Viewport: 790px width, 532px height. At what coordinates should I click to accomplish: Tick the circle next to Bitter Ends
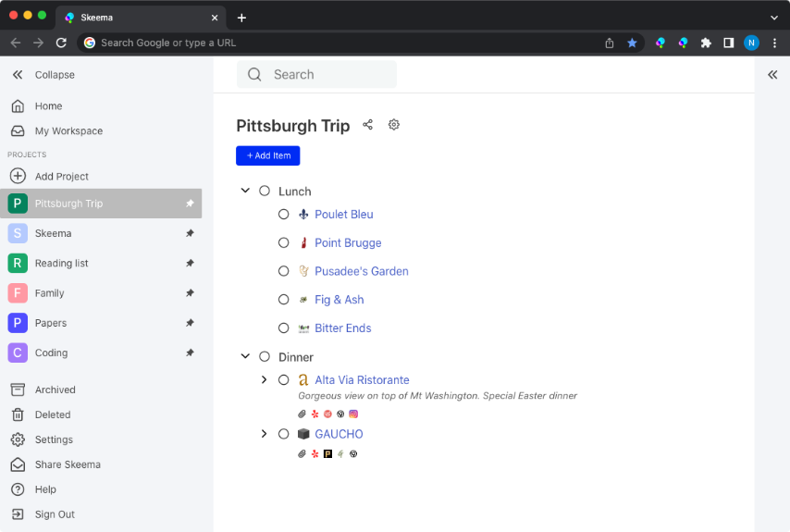[x=284, y=328]
